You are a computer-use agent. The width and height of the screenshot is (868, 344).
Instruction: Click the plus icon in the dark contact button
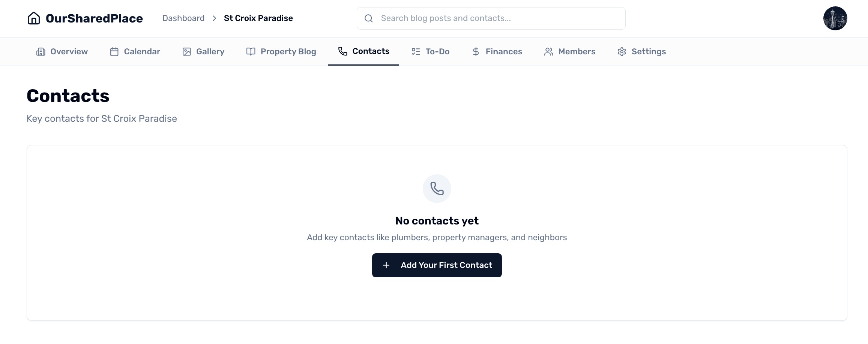[x=386, y=265]
